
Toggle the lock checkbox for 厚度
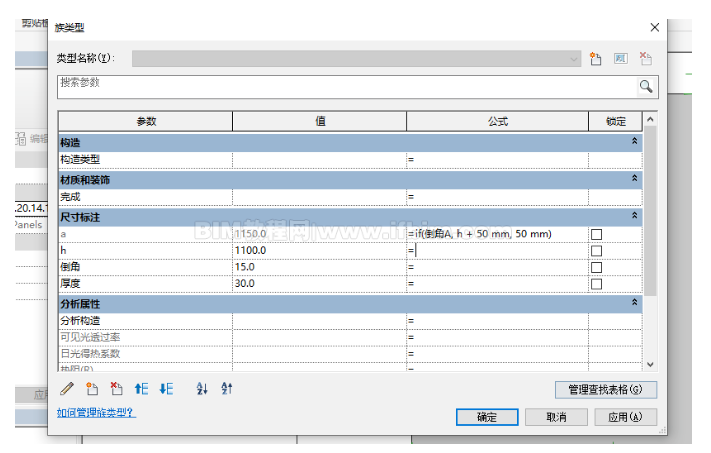click(x=596, y=284)
